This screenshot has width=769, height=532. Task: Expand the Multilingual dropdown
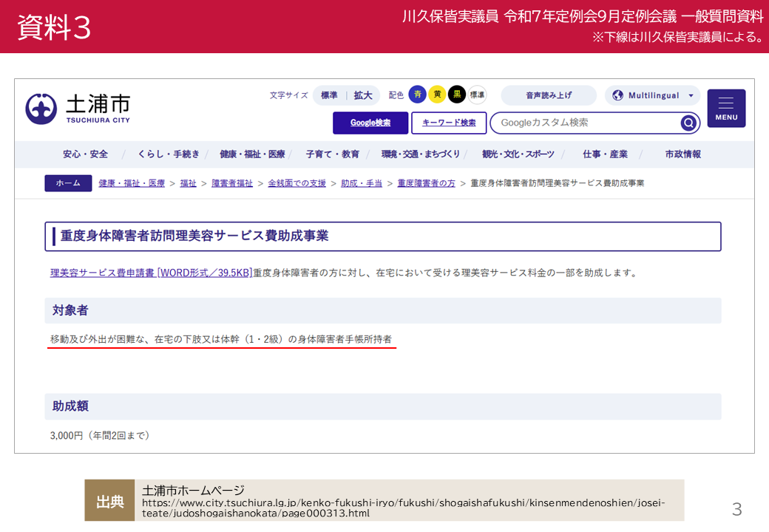pos(652,95)
